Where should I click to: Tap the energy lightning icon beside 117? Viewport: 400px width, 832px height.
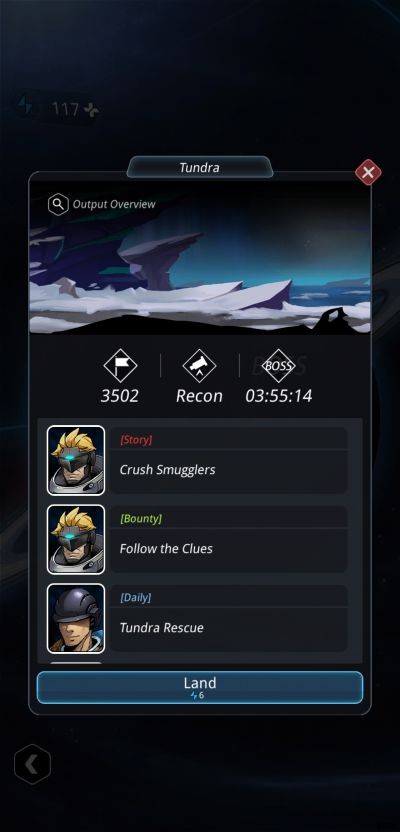[x=25, y=106]
